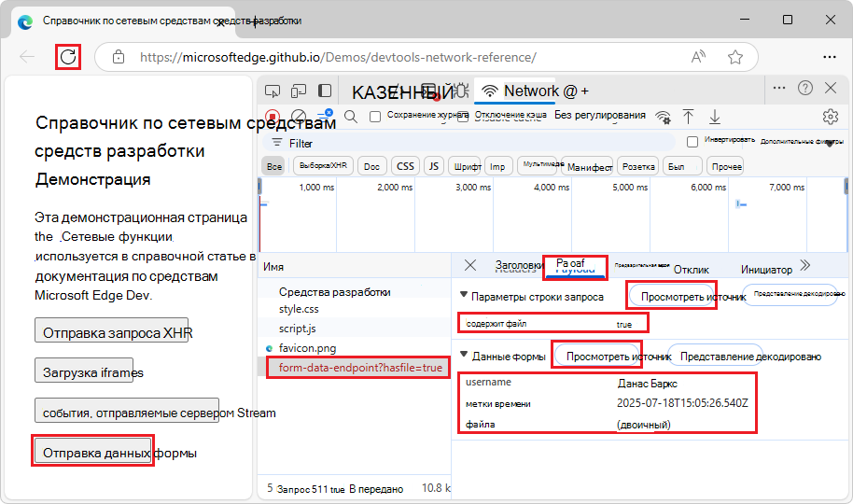Open DevTools customize ellipsis menu

(779, 88)
